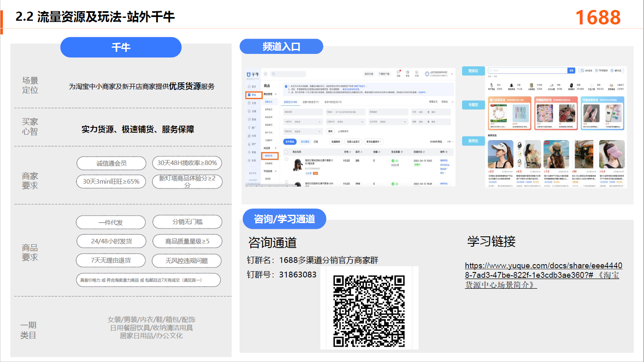Image resolution: width=644 pixels, height=362 pixels.
Task: Open the 审核状态 dropdown filter
Action: point(303,131)
